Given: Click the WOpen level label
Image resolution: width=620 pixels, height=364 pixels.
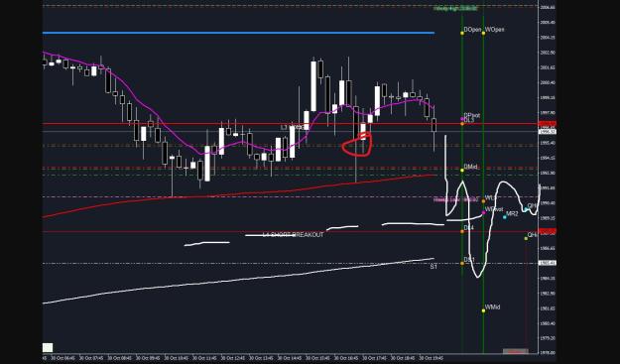Looking at the screenshot, I should [x=495, y=30].
